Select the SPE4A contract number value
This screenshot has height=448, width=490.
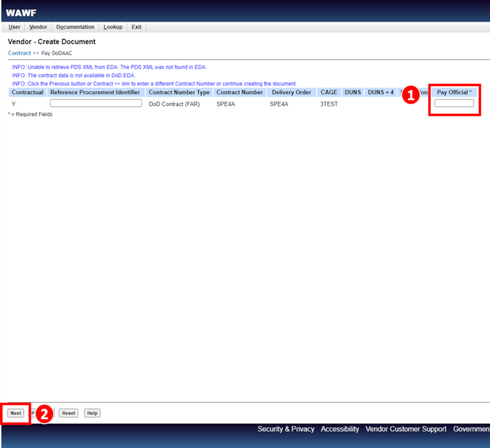click(x=226, y=104)
